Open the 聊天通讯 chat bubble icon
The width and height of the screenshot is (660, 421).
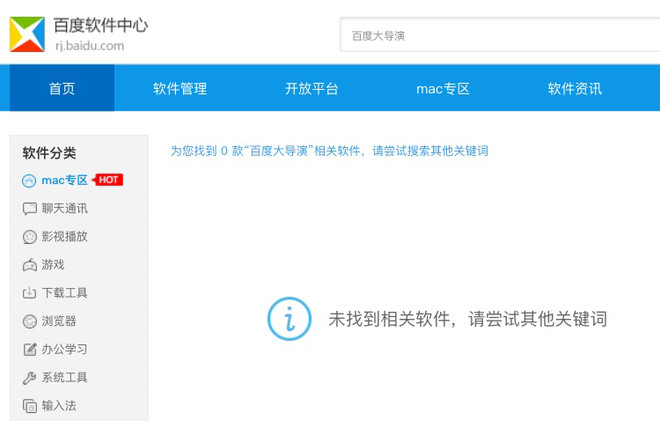click(29, 208)
